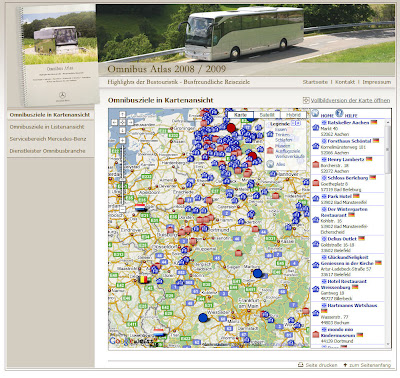Screen dimensions: 400x378
Task: Click the Alles globe icon in Legende
Action: point(270,164)
